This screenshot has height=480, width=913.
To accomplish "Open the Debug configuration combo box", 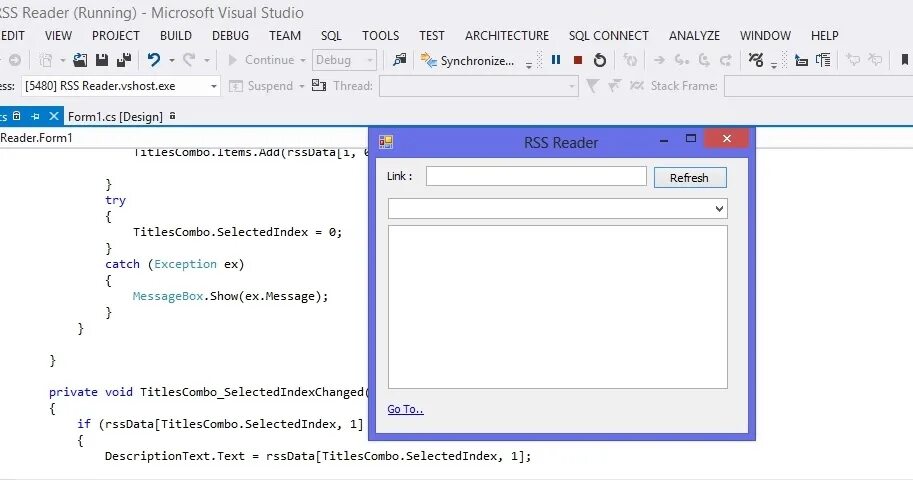I will (x=345, y=60).
